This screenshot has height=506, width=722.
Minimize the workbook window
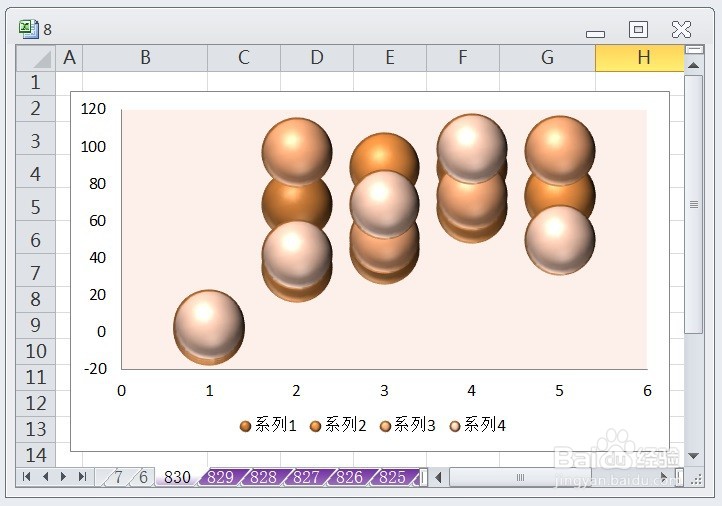595,34
